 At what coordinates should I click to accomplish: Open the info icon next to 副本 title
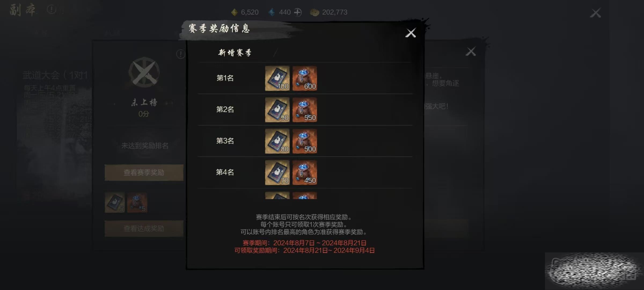(x=51, y=10)
